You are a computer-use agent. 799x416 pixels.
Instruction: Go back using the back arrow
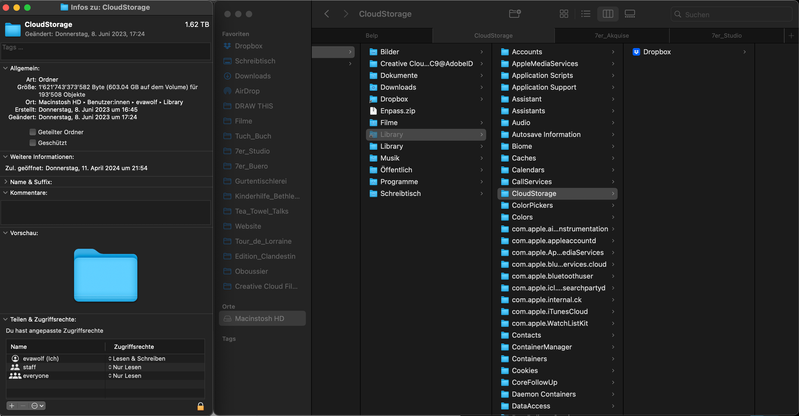[x=327, y=14]
